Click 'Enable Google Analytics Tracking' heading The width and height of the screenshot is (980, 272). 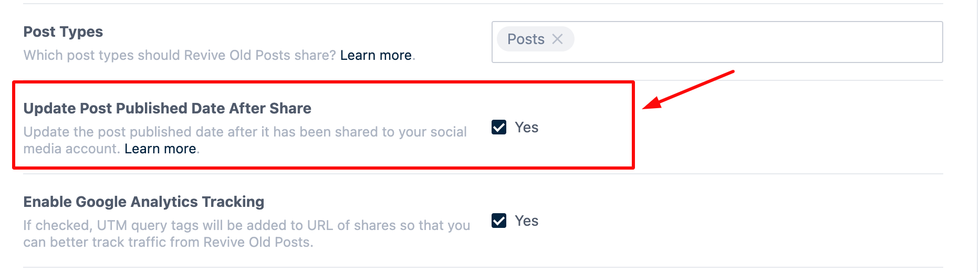(x=143, y=202)
